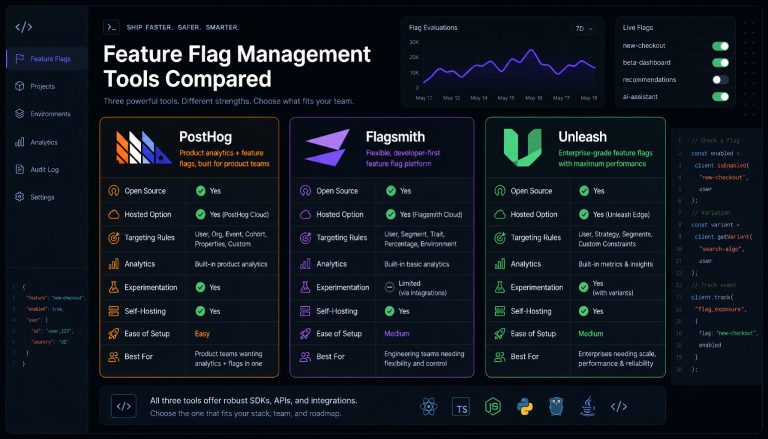
Task: Open Feature Flags in sidebar
Action: click(47, 59)
